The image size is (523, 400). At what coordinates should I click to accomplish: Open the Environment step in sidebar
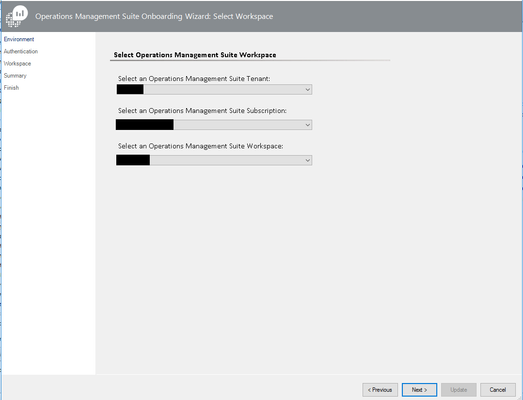click(19, 39)
